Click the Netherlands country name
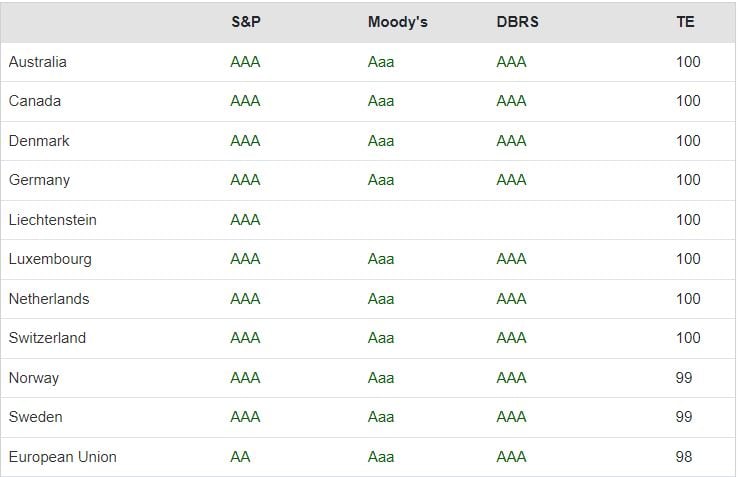 click(49, 299)
